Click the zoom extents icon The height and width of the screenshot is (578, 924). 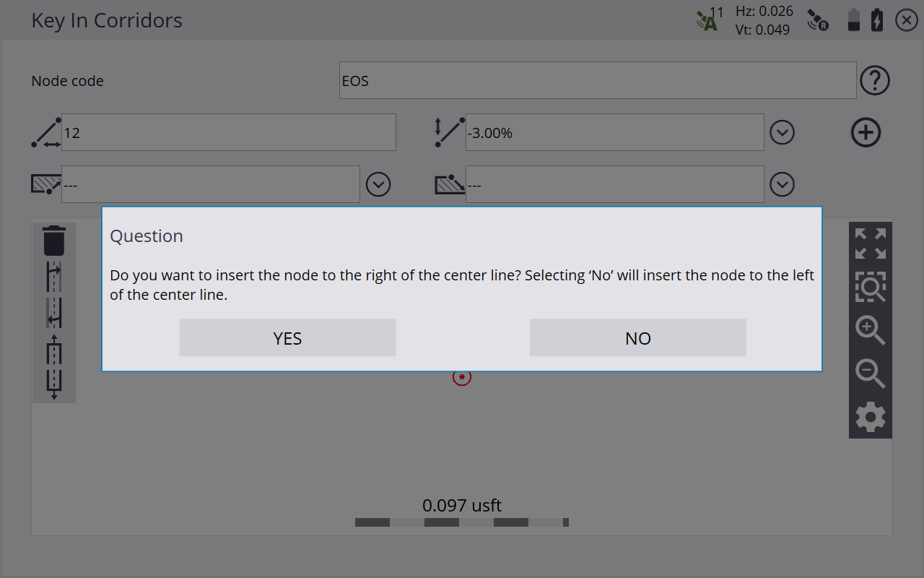pyautogui.click(x=870, y=243)
